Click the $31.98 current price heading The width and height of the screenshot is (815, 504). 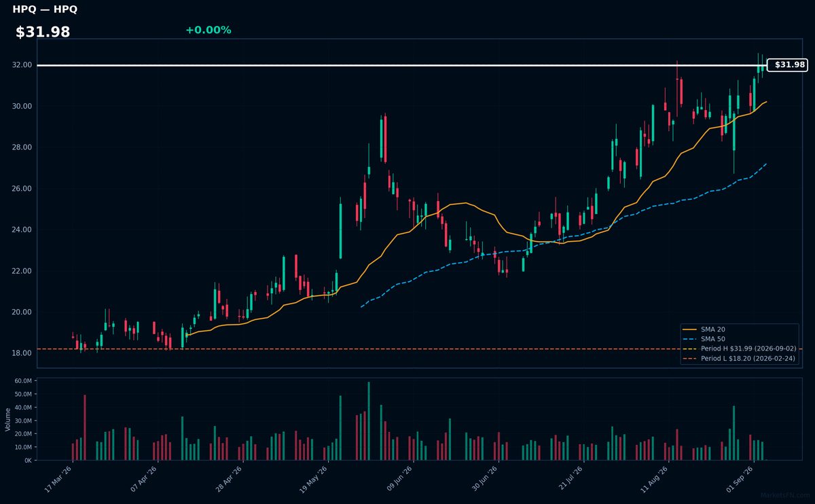pos(43,32)
